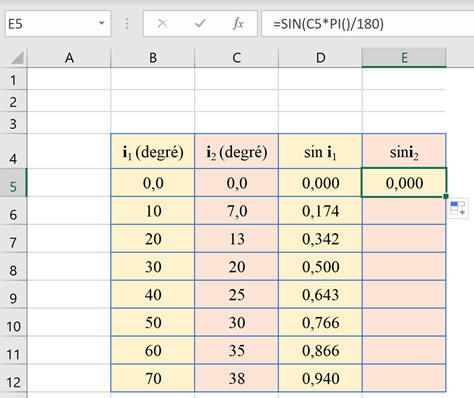Select cell C7 with value 13

(x=236, y=239)
